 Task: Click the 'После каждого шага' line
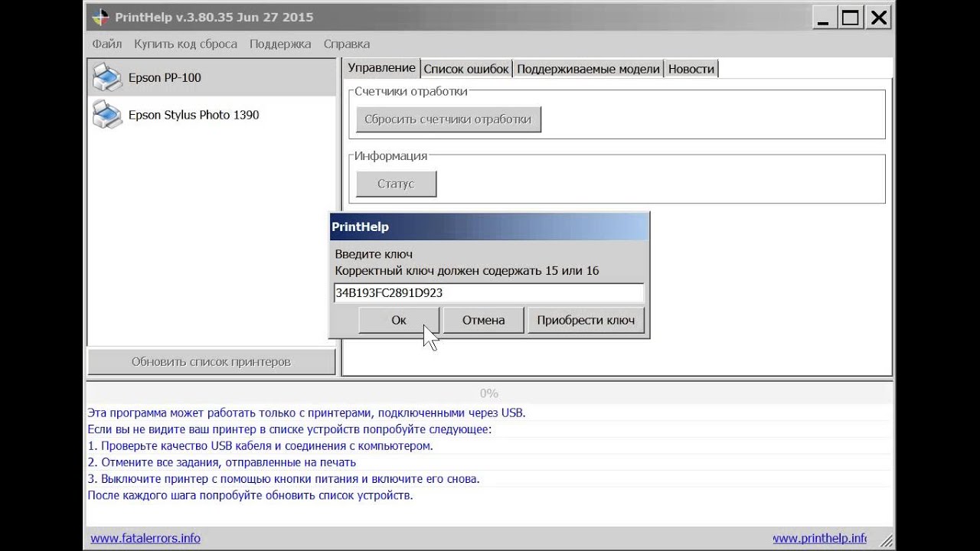point(250,495)
